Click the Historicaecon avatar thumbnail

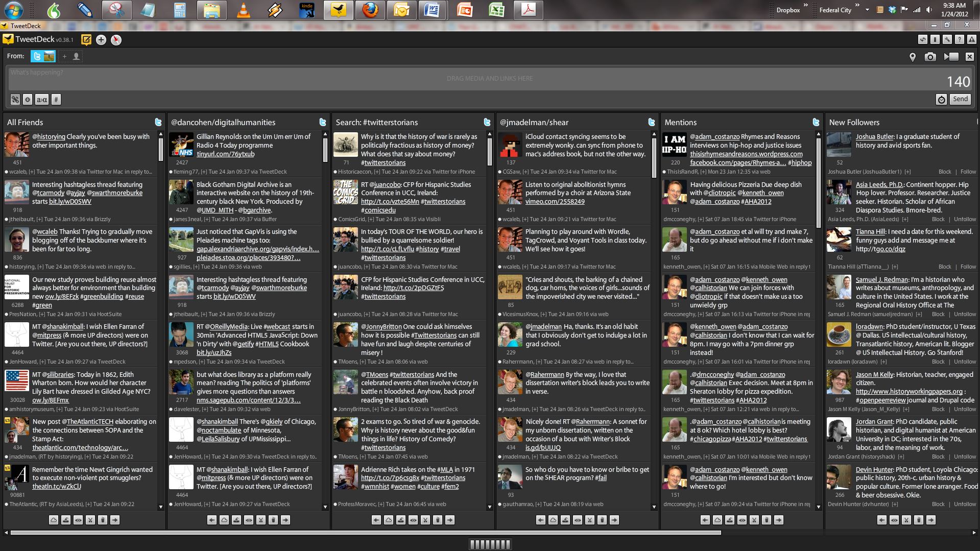pos(345,145)
